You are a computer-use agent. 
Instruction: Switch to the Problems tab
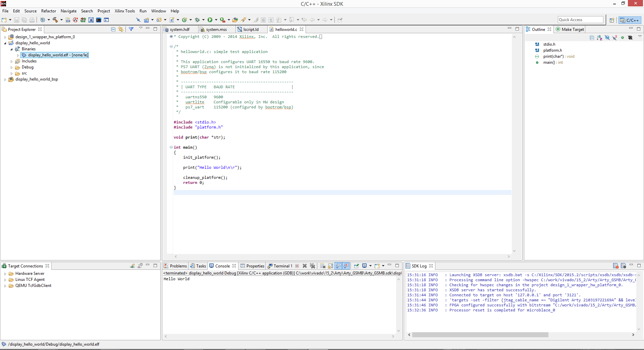pyautogui.click(x=175, y=266)
